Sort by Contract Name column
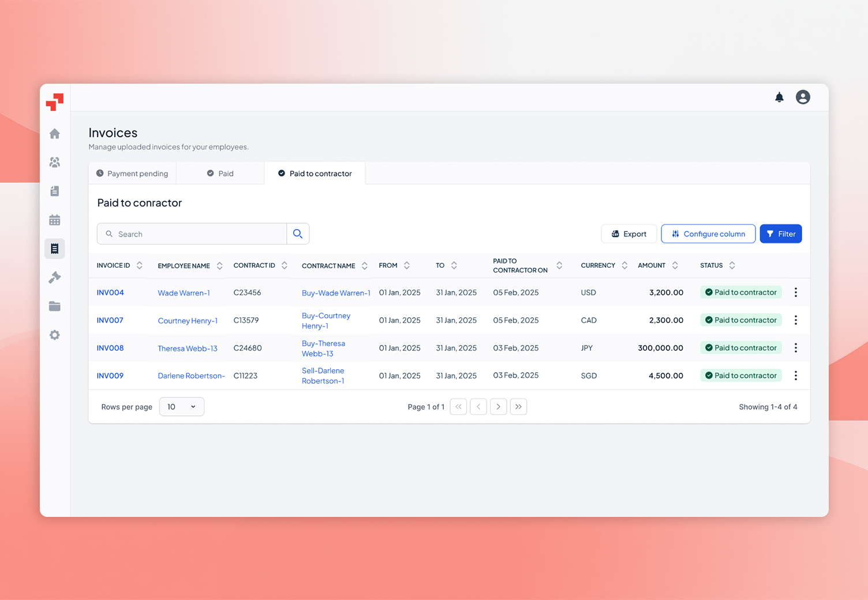The width and height of the screenshot is (868, 600). 365,266
